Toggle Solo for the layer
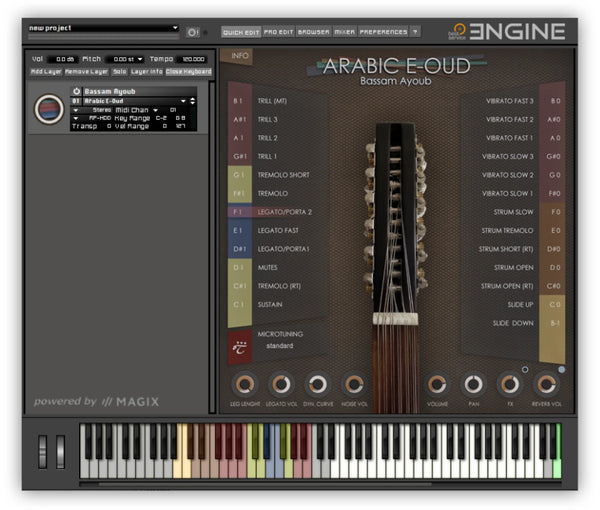Viewport: 600px width, 510px height. tap(120, 72)
